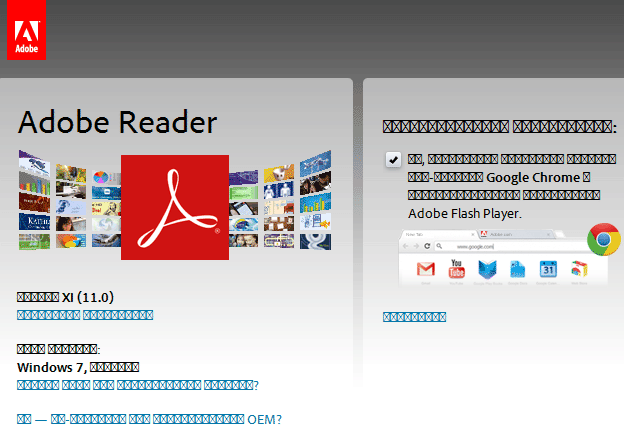624x438 pixels.
Task: Click the Chrome Web Store icon in preview
Action: (579, 269)
